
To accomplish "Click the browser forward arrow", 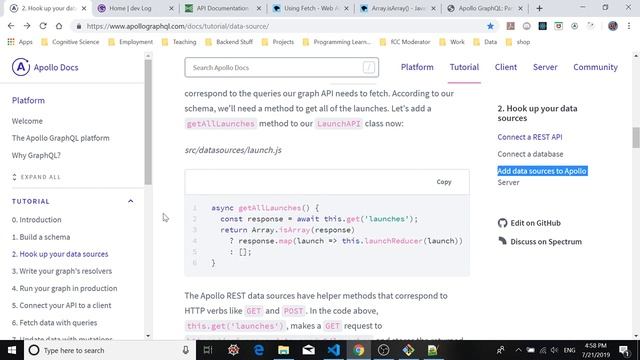I will [27, 26].
